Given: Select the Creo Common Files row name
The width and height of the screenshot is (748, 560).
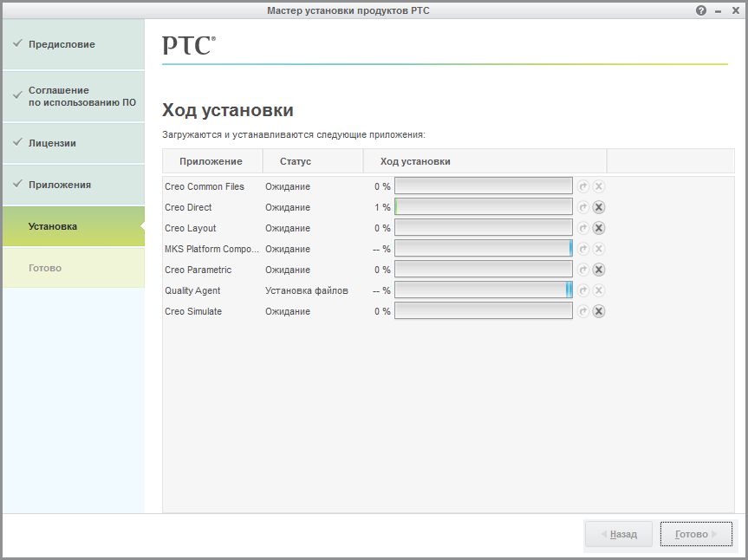Looking at the screenshot, I should pos(205,186).
